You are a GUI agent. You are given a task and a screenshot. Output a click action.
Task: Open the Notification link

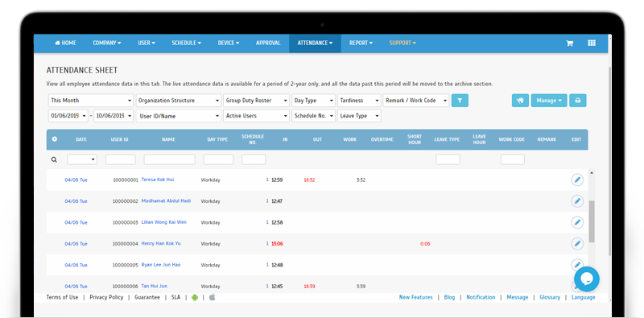click(481, 297)
